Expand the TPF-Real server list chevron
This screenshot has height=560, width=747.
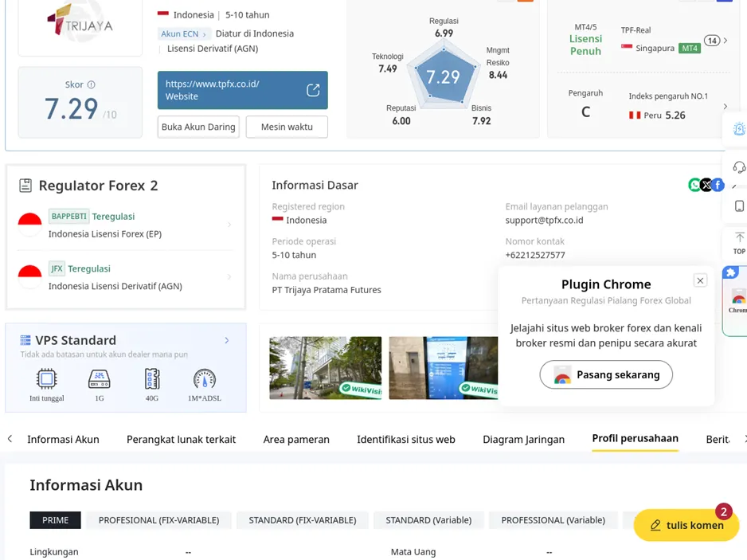[x=725, y=41]
